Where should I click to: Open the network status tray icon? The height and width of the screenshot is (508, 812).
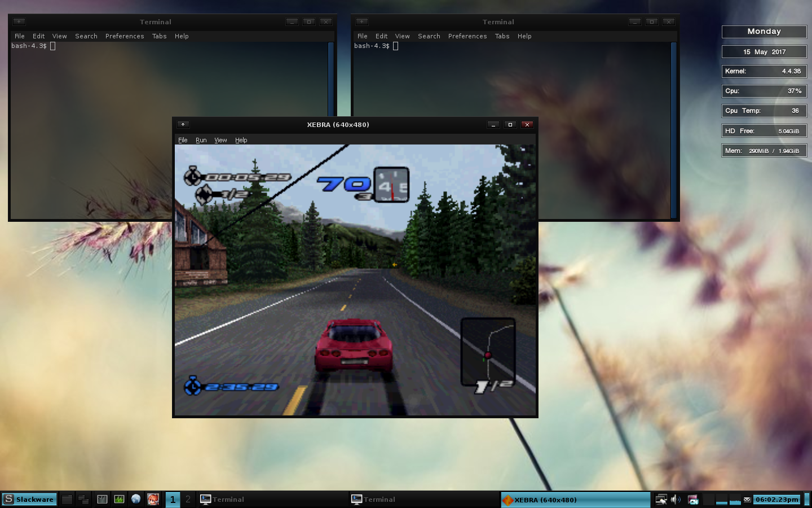(661, 500)
